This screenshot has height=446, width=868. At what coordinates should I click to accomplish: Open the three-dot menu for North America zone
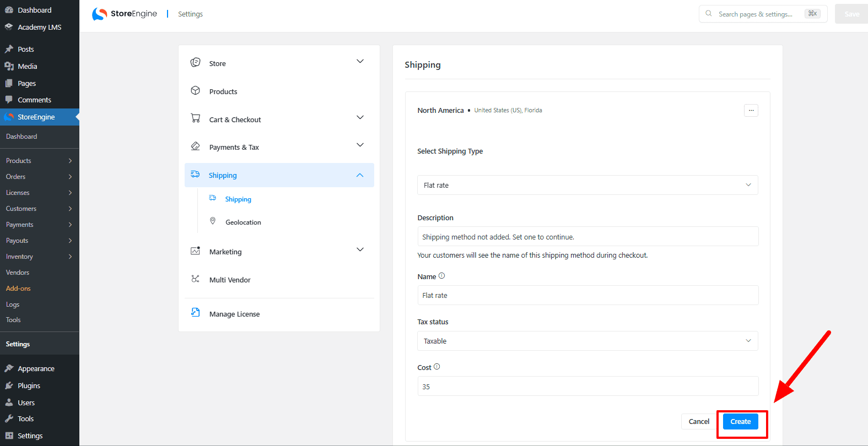point(751,110)
